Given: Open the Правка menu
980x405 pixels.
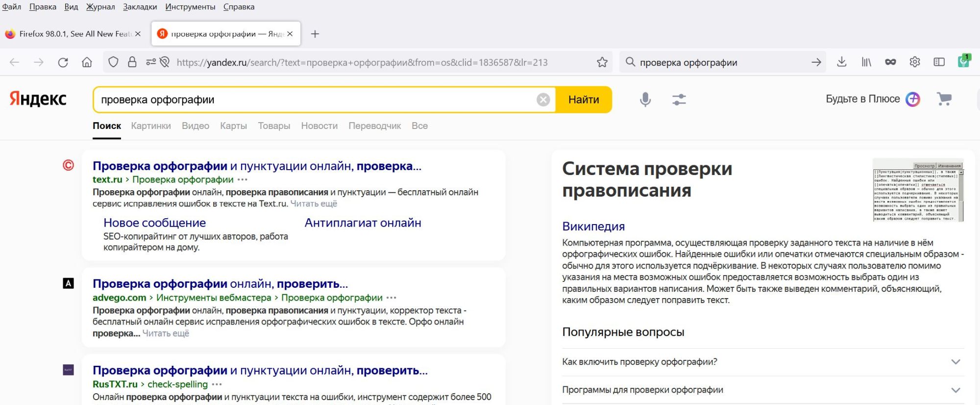Looking at the screenshot, I should click(x=43, y=7).
